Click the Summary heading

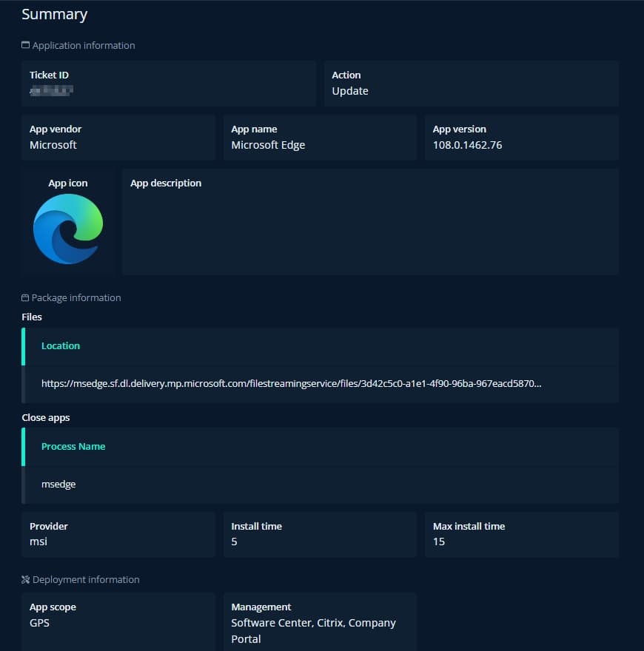point(55,15)
